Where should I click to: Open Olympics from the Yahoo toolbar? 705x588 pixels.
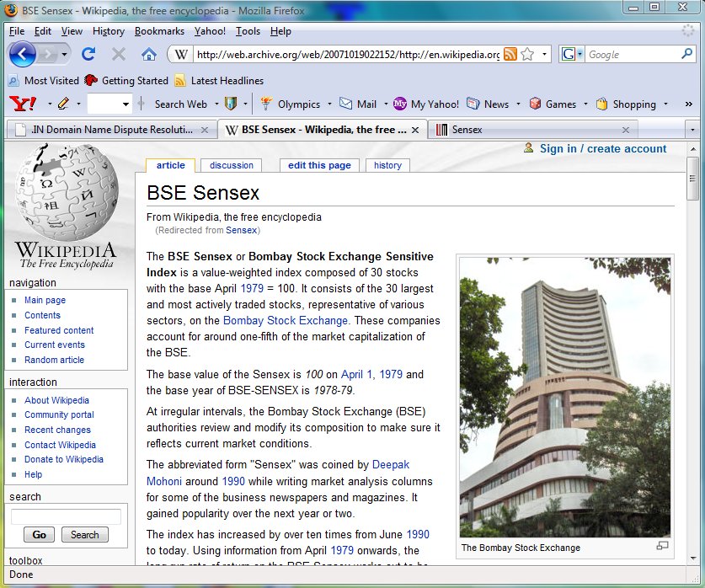tap(291, 104)
